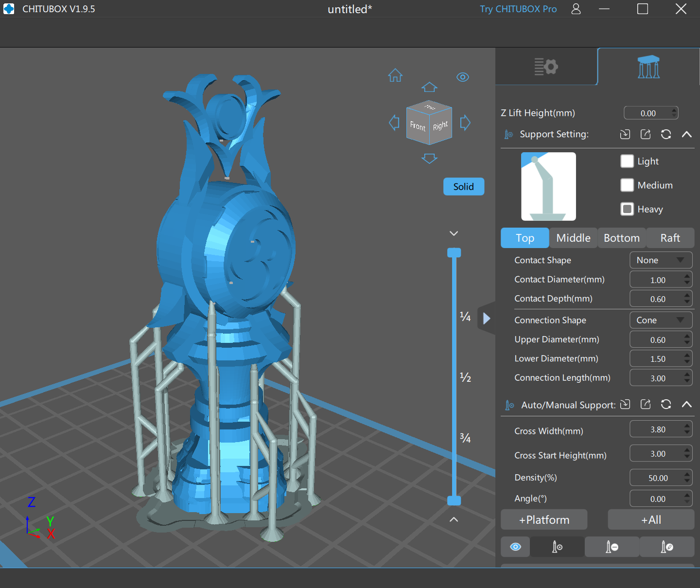Open the user account icon
The image size is (700, 588).
576,9
